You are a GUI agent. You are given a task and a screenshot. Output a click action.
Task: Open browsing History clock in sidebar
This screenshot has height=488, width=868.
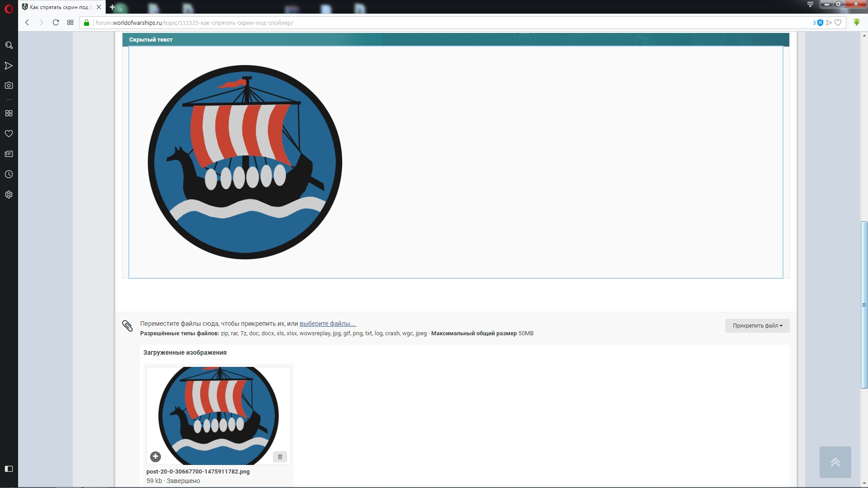tap(9, 174)
